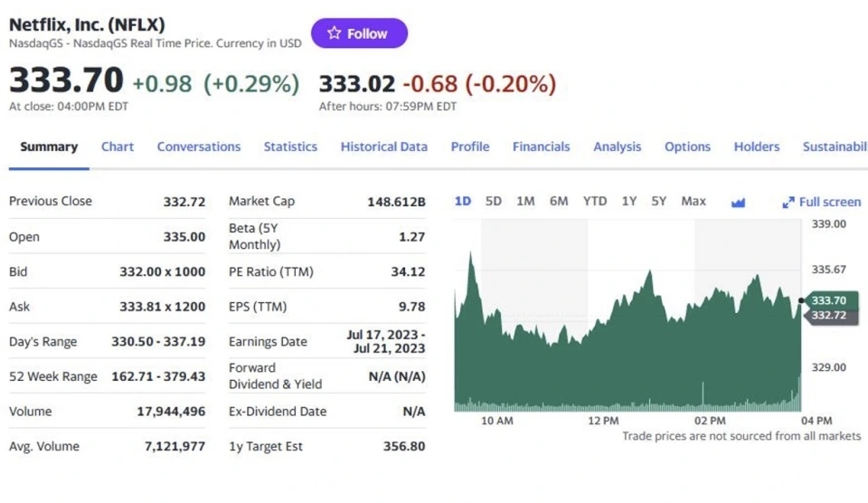Screen dimensions: 868x503
Task: Show Max range on chart
Action: 693,201
